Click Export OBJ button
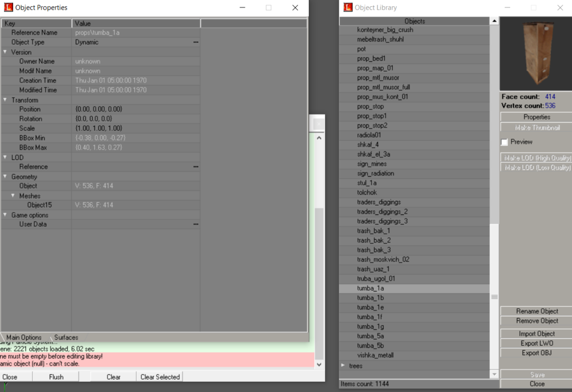572x392 pixels. click(x=537, y=353)
